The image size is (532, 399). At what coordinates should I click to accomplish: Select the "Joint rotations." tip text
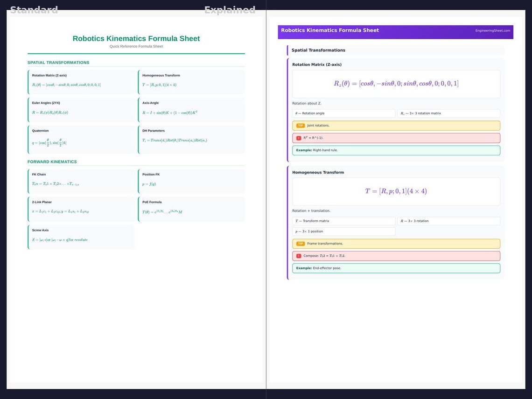tap(318, 126)
